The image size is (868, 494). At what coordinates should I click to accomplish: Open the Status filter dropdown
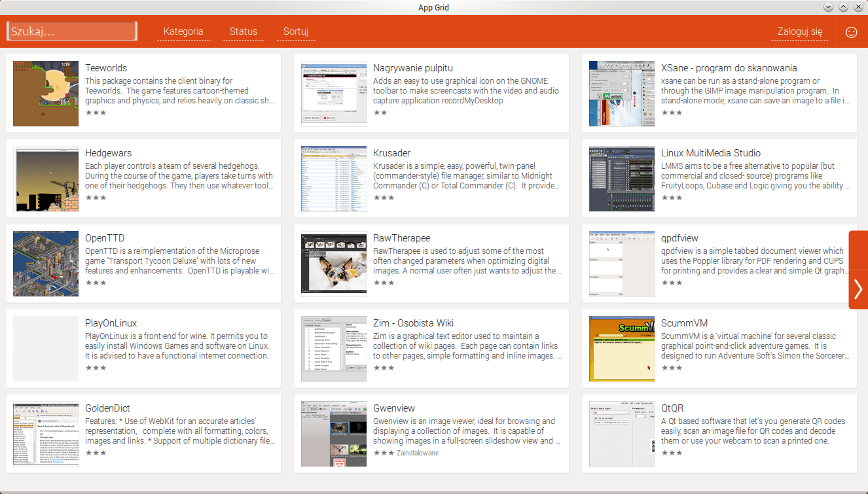tap(244, 31)
